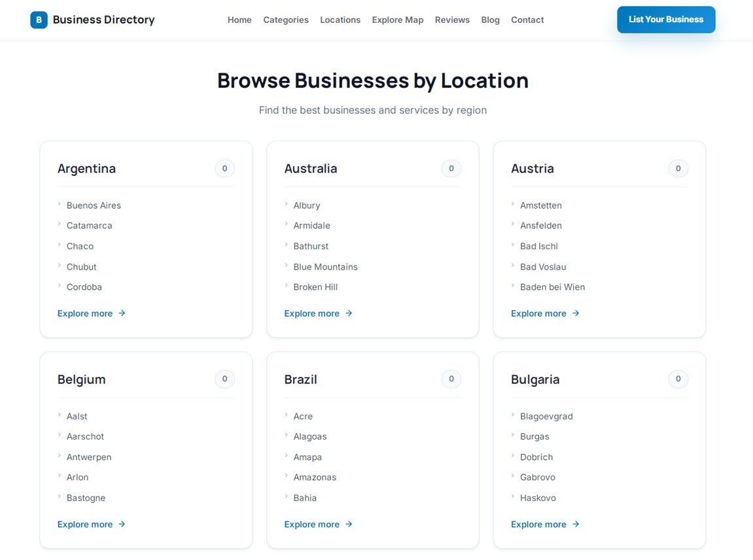Open the Acre location in Brazil

(x=303, y=416)
